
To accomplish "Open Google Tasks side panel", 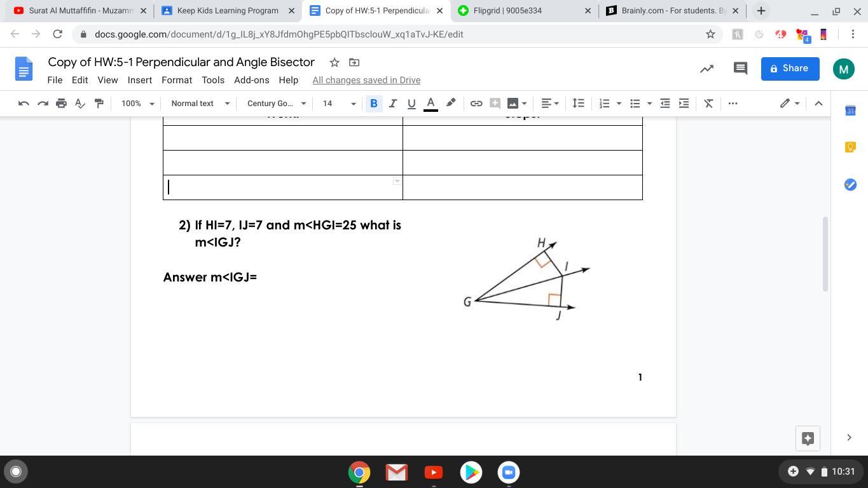I will [850, 184].
